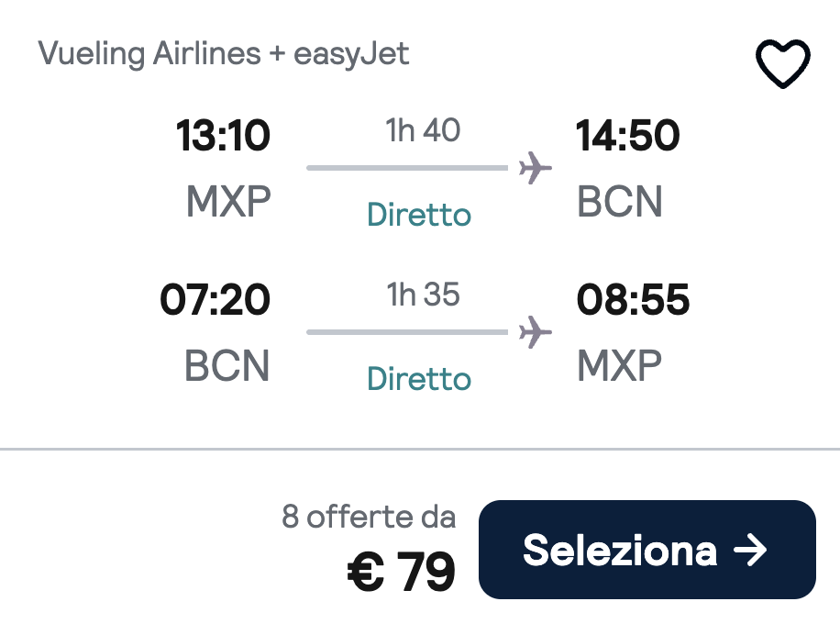
Task: Click the 8 offerte da text
Action: click(369, 517)
